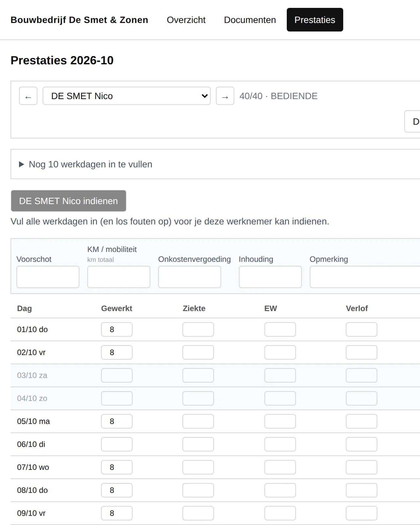Select the Prestaties tab

tap(315, 20)
